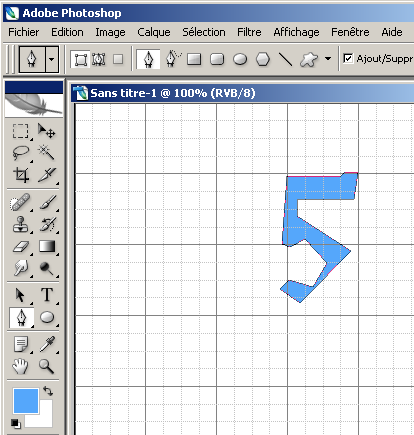Viewport: 414px width, 435px height.
Task: Choose the Type tool
Action: [46, 295]
